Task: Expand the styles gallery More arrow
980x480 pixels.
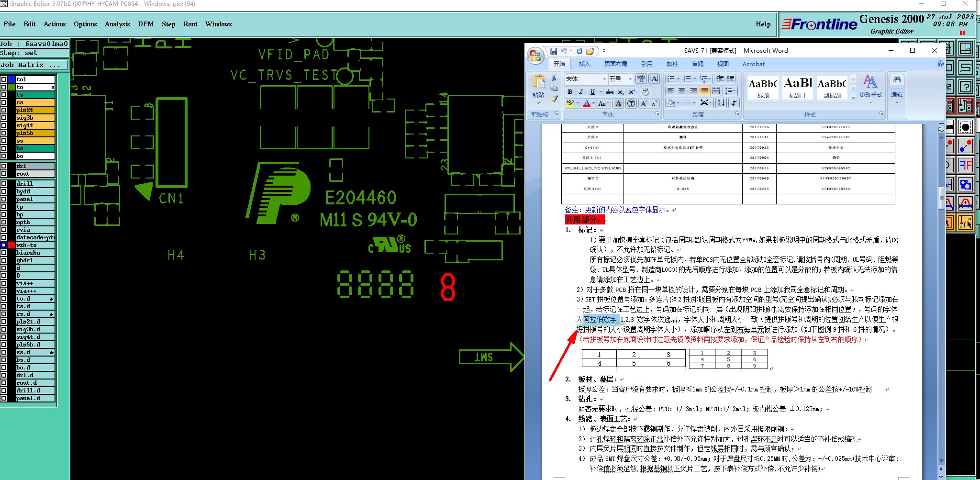Action: [x=853, y=97]
